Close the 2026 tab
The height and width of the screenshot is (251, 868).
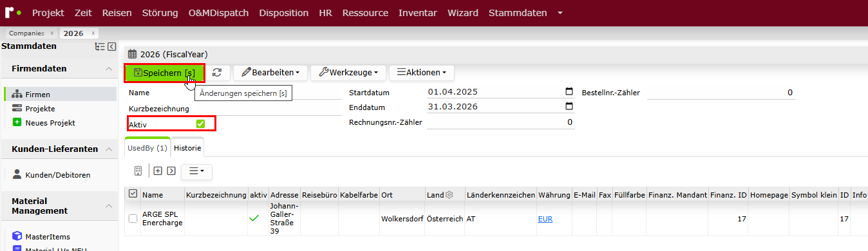pos(93,33)
